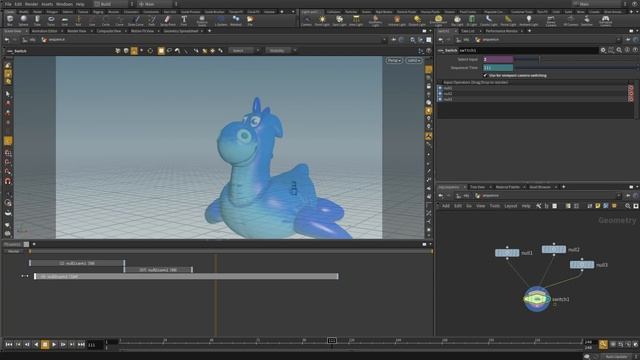The image size is (640, 360).
Task: Select the Metaball shelf tool
Action: tap(236, 20)
